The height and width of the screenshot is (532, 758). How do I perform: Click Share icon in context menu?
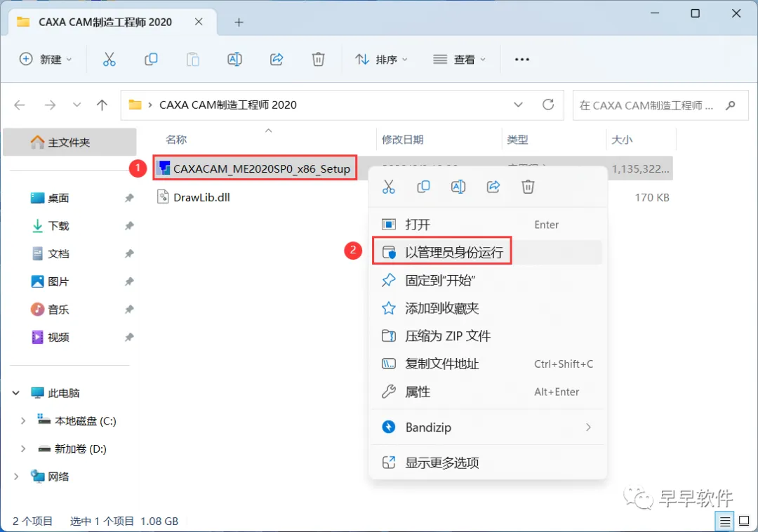coord(493,187)
